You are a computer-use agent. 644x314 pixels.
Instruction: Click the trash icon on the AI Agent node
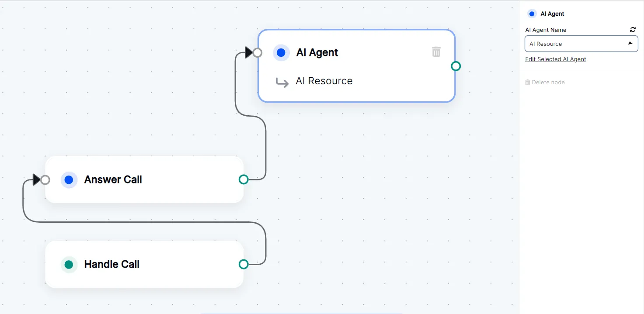point(436,52)
